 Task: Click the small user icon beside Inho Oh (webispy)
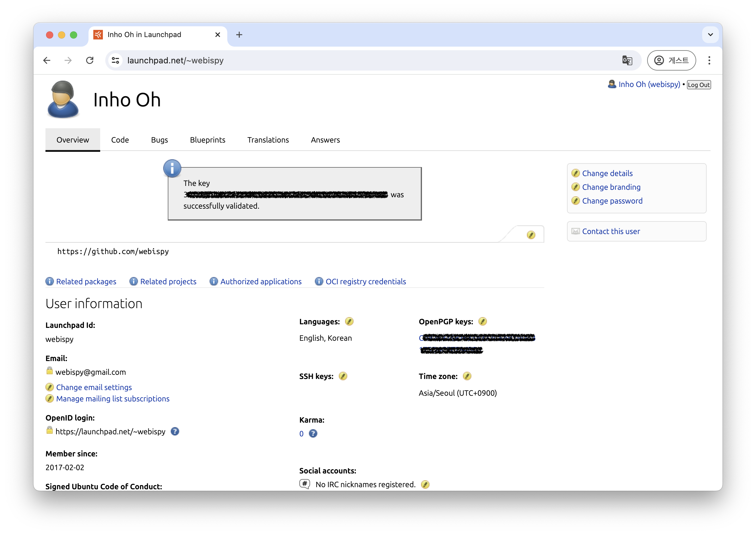coord(612,84)
